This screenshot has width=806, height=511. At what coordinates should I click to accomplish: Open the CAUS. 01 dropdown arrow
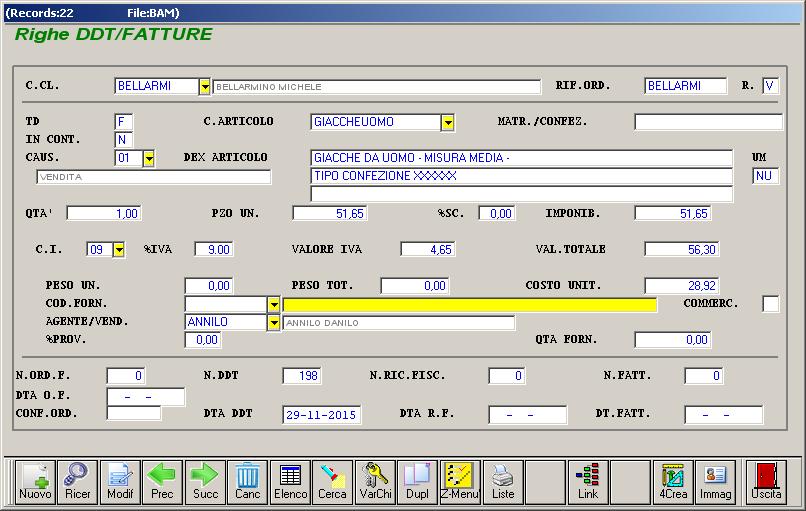tap(149, 158)
